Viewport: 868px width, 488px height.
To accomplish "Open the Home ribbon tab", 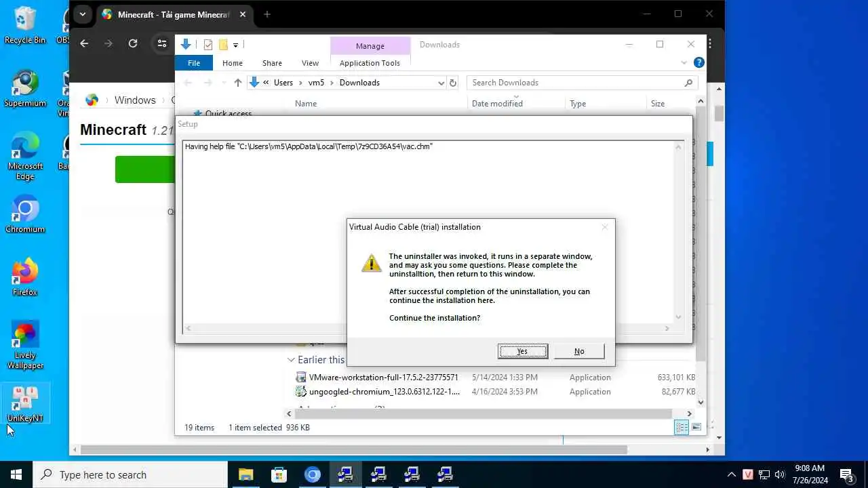I will point(233,63).
